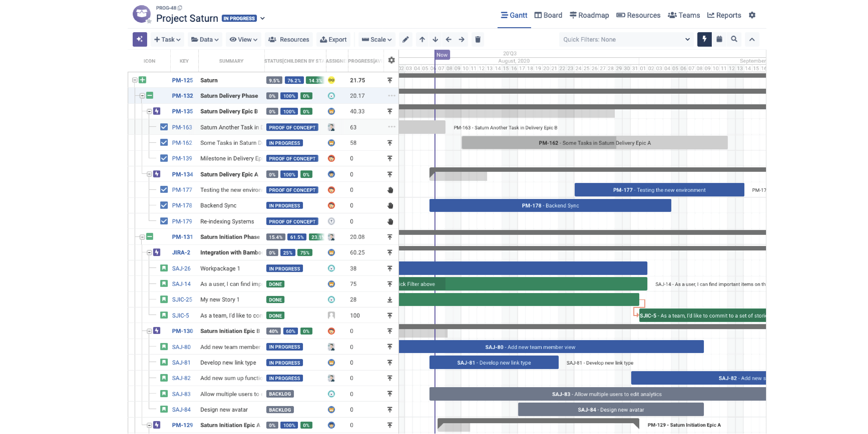Open the pencil edit tool
Screen dimensions: 868x434
(405, 39)
